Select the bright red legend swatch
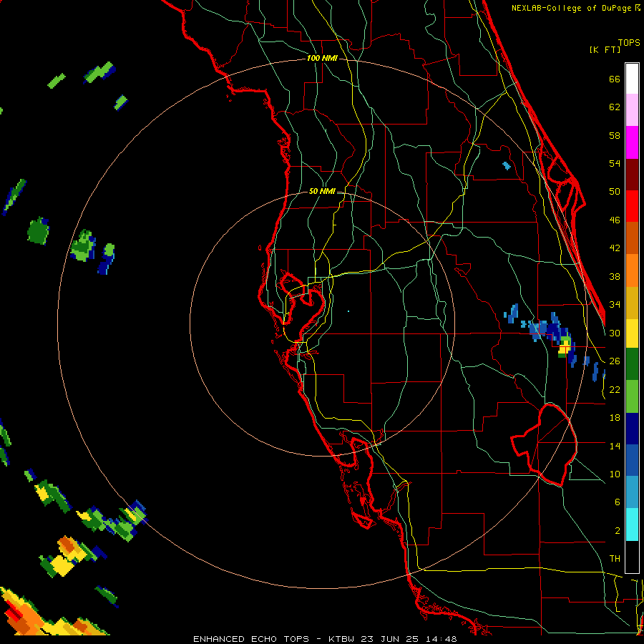This screenshot has height=644, width=644. click(x=632, y=206)
